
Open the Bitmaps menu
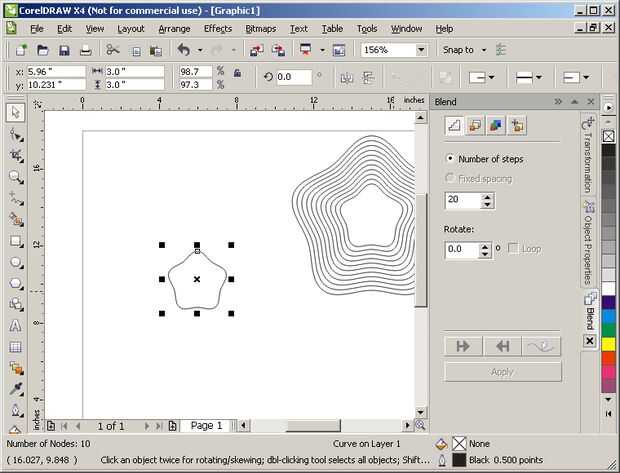(261, 29)
